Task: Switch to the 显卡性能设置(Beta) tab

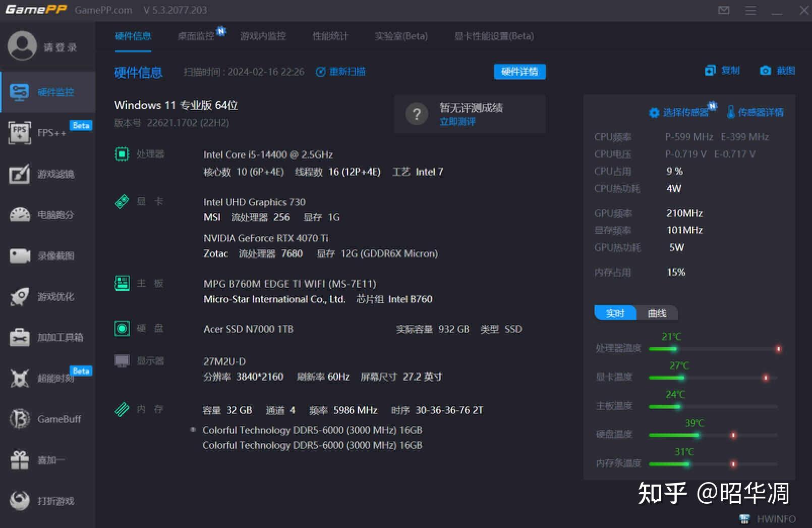Action: point(494,36)
